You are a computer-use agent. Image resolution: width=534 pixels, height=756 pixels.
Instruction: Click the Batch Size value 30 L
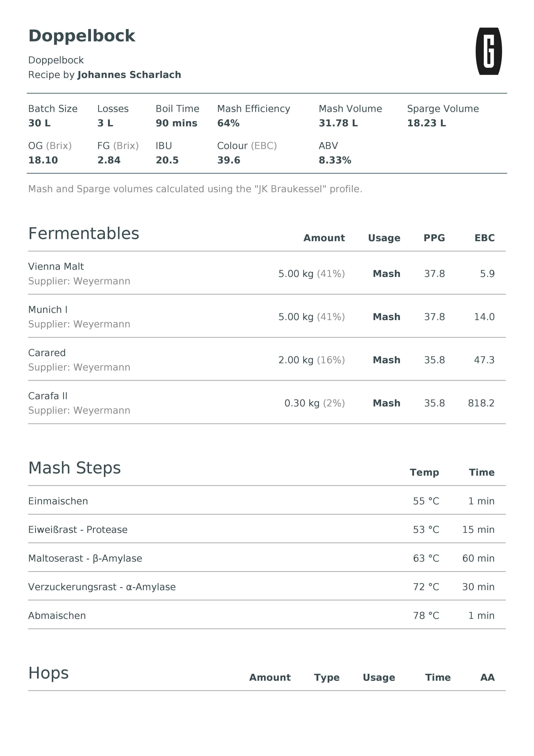[39, 123]
